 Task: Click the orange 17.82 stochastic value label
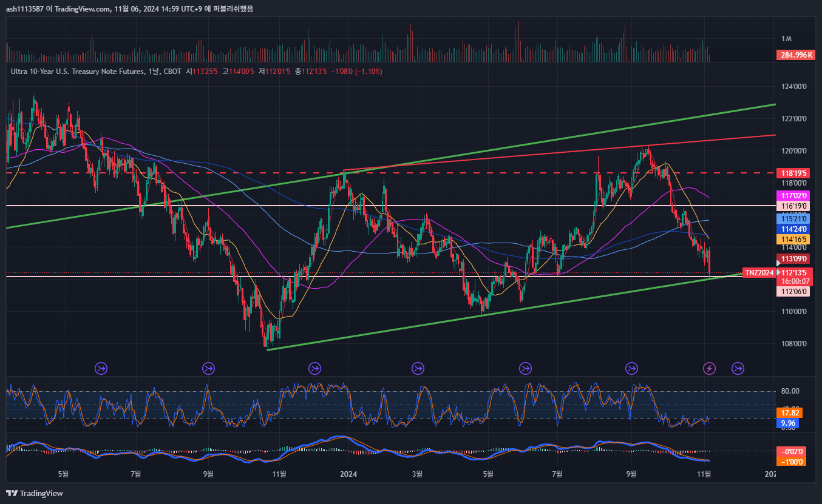point(791,412)
